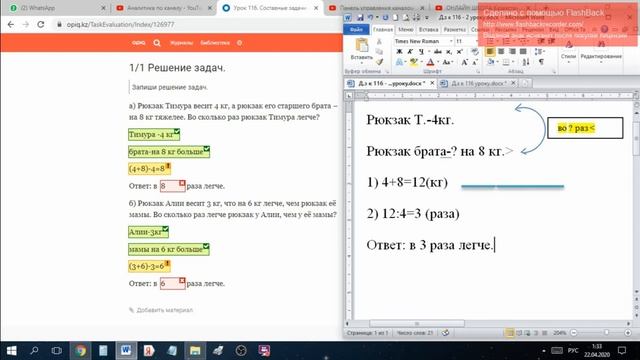This screenshot has height=360, width=640.
Task: Expand the Font group dialog launcher
Action: pos(478,72)
